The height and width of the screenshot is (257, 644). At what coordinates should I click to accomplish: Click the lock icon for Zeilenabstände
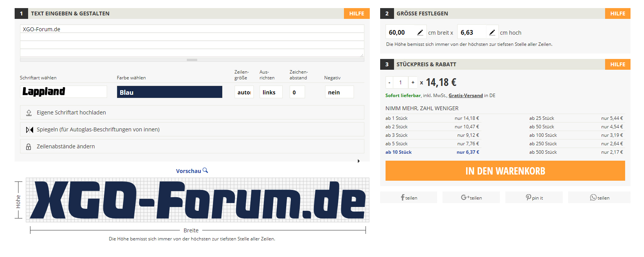[x=29, y=146]
